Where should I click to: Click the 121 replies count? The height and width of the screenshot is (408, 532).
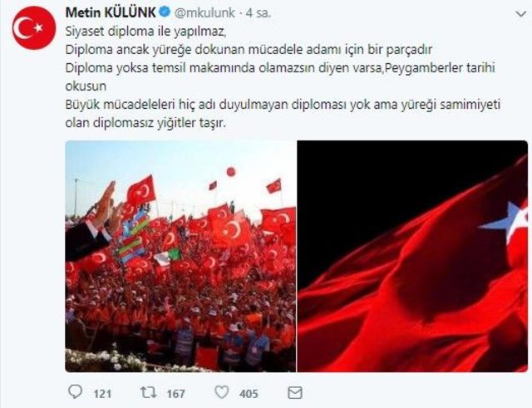pos(102,394)
